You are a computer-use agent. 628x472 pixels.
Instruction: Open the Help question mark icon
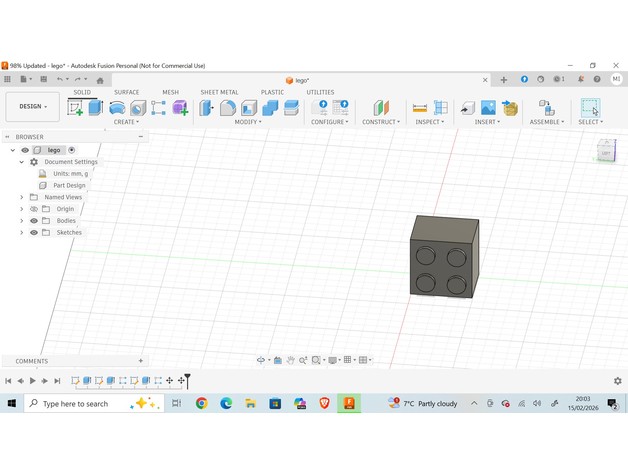tap(597, 79)
